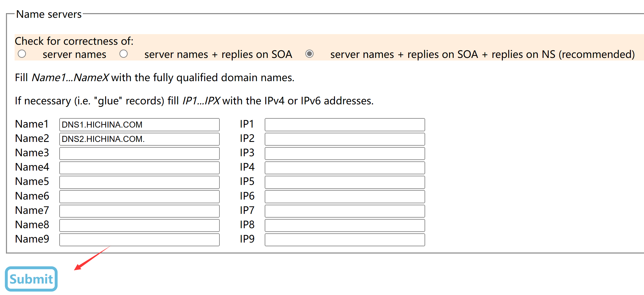
Task: Focus the IP7 input field
Action: [x=345, y=211]
